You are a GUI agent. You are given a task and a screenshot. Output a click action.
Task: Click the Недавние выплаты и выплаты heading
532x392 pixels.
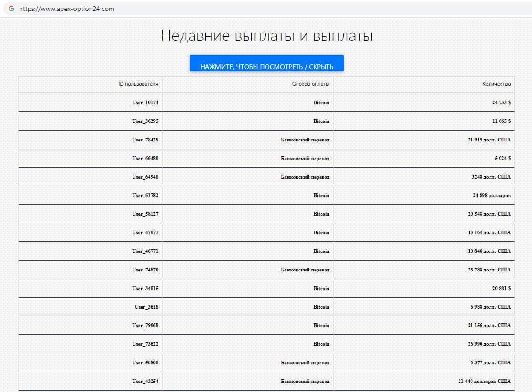266,36
